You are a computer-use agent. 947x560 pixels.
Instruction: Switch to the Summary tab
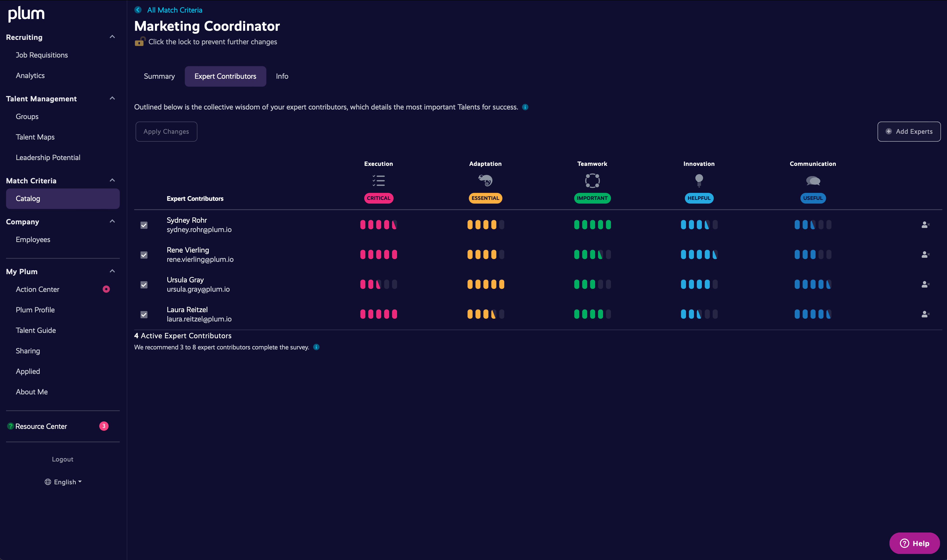(x=159, y=76)
